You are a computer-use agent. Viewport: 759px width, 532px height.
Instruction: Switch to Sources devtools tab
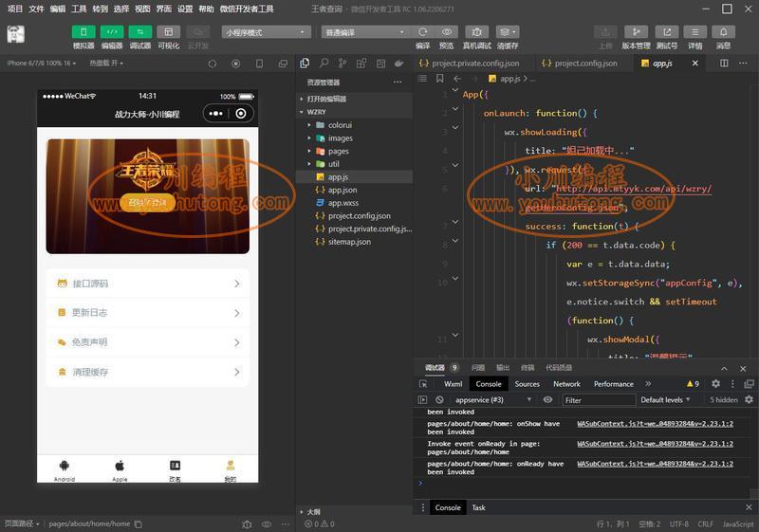pyautogui.click(x=528, y=384)
